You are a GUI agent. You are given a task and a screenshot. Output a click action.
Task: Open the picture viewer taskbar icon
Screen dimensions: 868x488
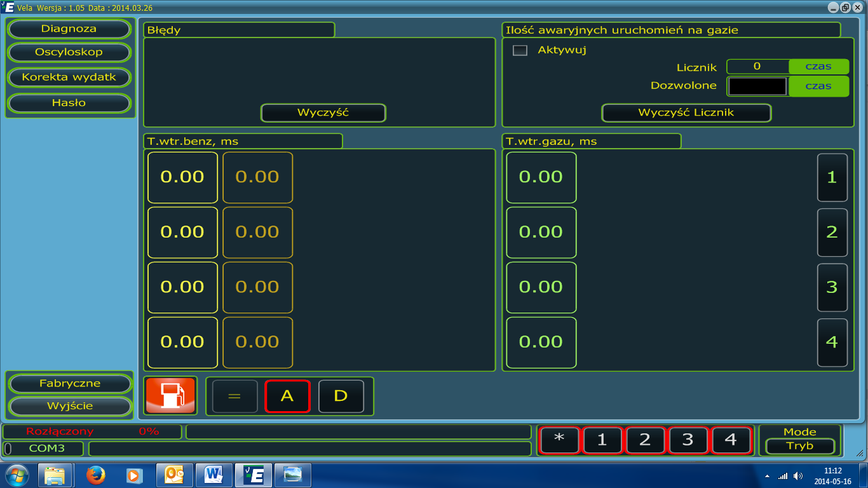[294, 475]
